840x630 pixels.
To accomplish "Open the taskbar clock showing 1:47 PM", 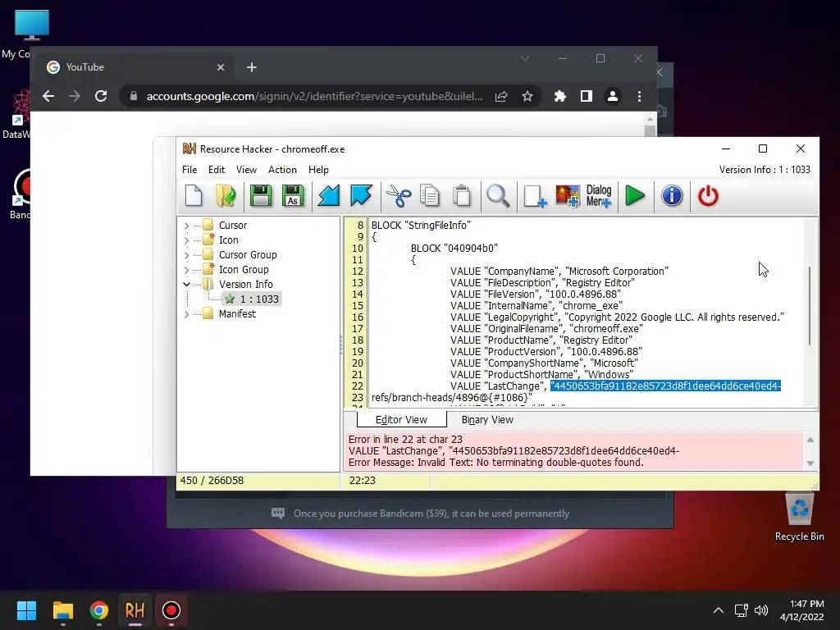I will [x=801, y=610].
